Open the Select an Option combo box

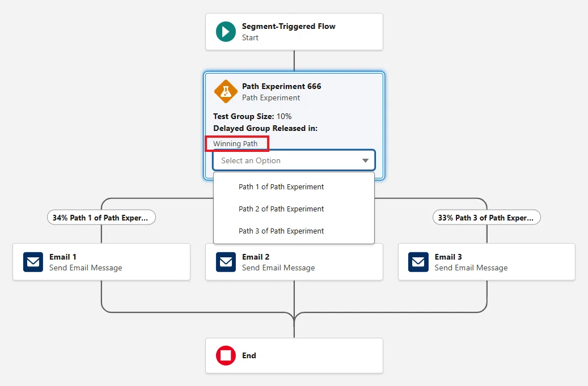tap(294, 160)
